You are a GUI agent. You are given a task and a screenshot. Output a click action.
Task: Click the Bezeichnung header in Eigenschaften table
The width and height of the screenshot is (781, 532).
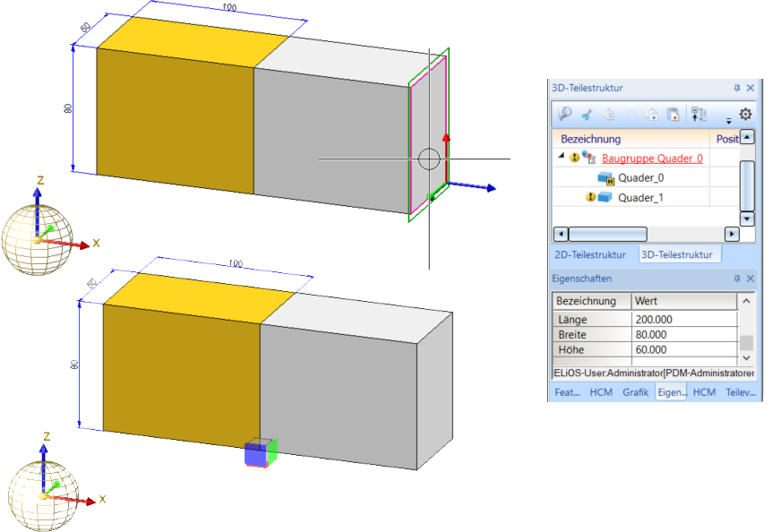pyautogui.click(x=592, y=301)
